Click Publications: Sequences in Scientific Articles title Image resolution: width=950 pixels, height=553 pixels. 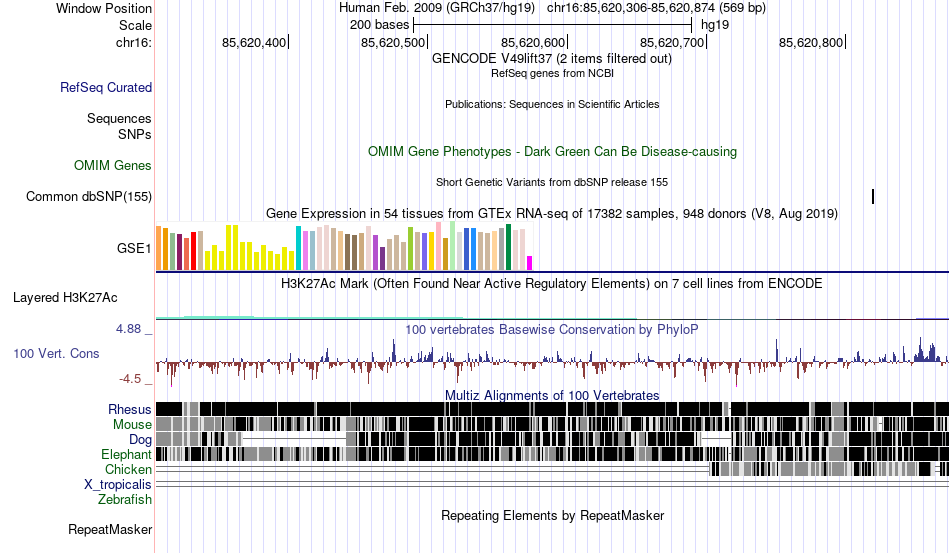(552, 104)
